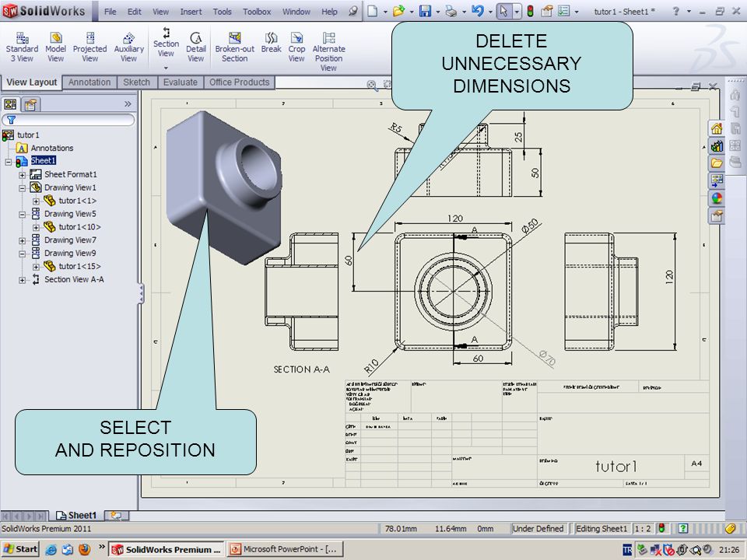Switch to the Office Products tab
The image size is (747, 560).
coord(239,82)
